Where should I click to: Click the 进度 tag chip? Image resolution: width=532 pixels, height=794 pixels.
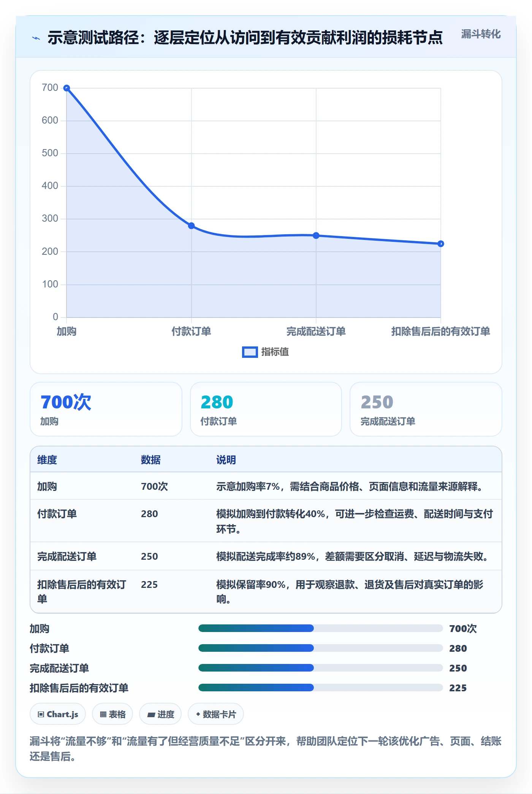click(x=160, y=714)
